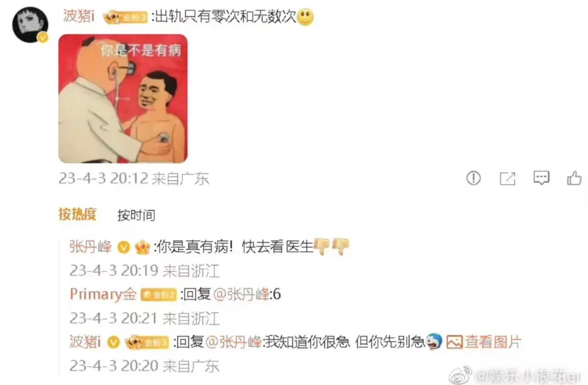Image resolution: width=588 pixels, height=385 pixels.
Task: Click the report exclamation icon
Action: pyautogui.click(x=474, y=178)
